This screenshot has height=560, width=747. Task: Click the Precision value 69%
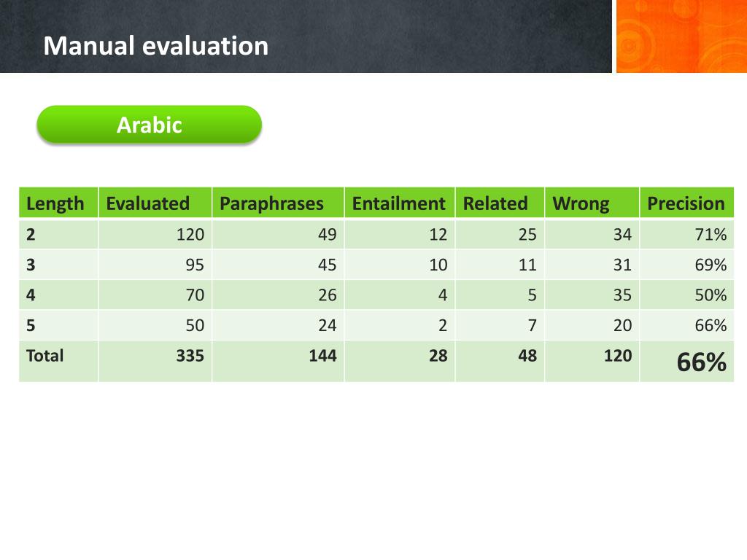pos(711,264)
